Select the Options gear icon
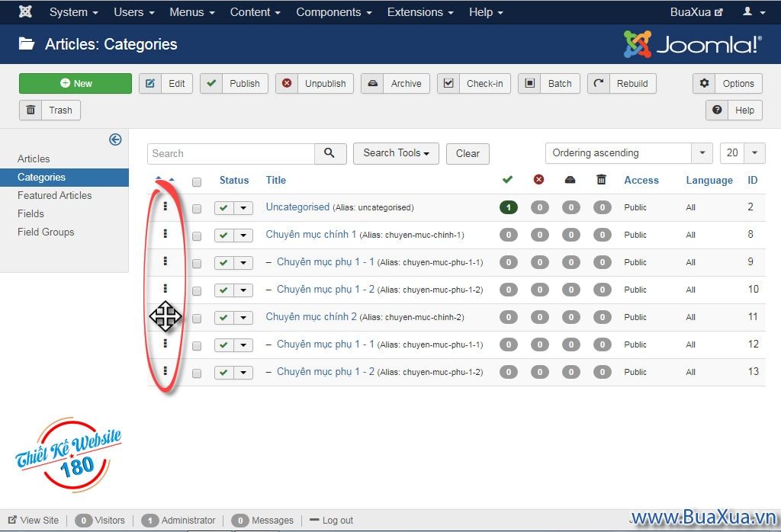 [x=704, y=83]
